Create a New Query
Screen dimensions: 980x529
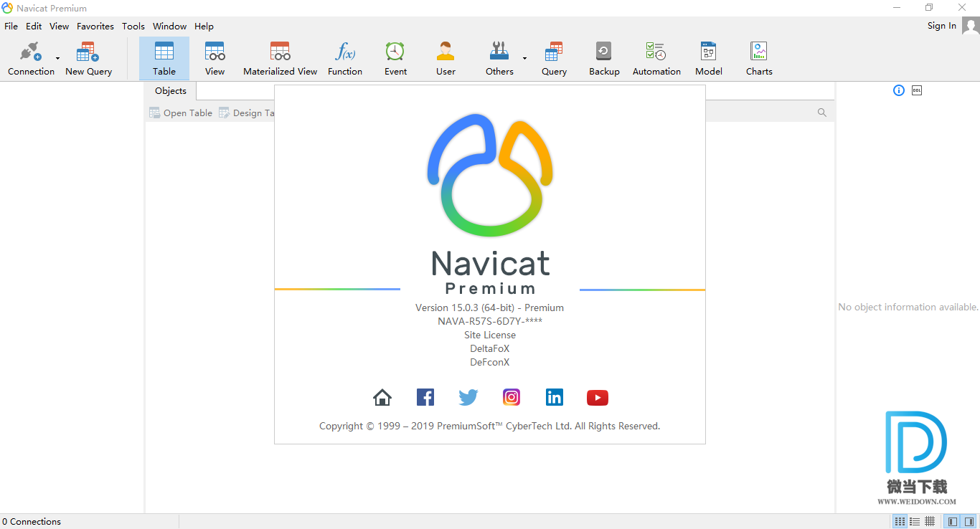(88, 59)
